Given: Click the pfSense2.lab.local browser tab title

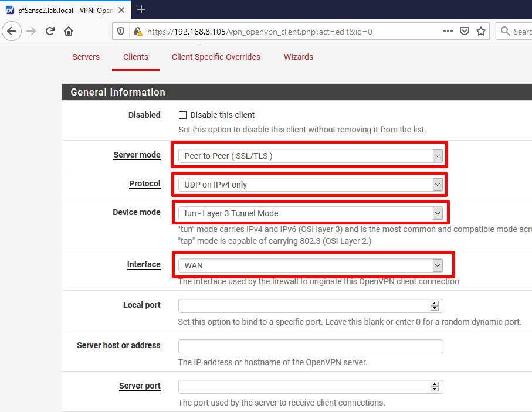Looking at the screenshot, I should click(x=66, y=10).
